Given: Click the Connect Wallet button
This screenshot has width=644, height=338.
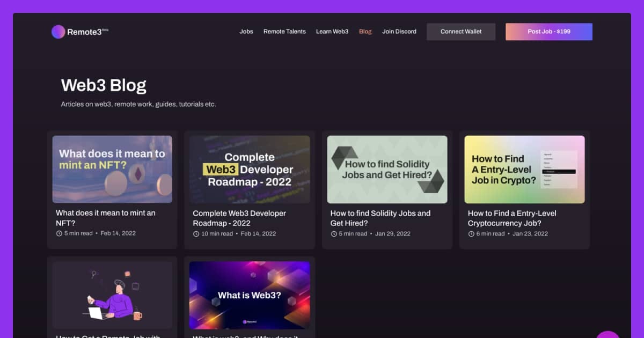Looking at the screenshot, I should click(461, 32).
